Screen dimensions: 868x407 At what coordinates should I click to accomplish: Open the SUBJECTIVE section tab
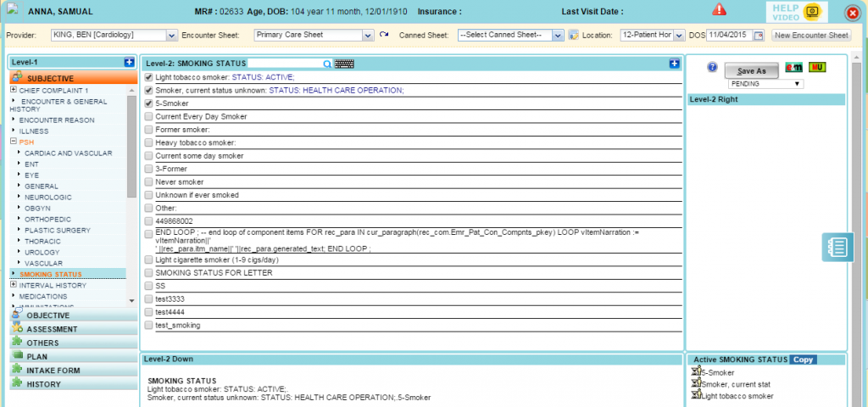pyautogui.click(x=74, y=78)
